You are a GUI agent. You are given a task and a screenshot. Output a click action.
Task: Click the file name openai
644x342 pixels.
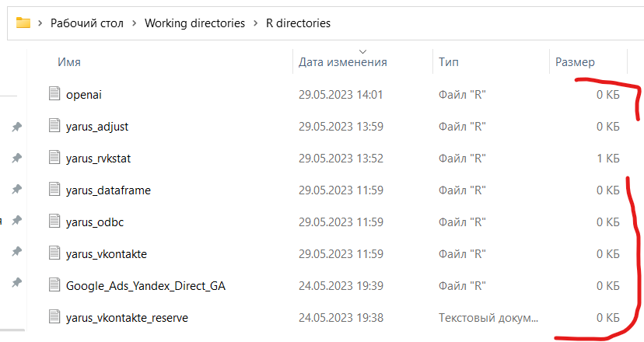click(x=84, y=95)
